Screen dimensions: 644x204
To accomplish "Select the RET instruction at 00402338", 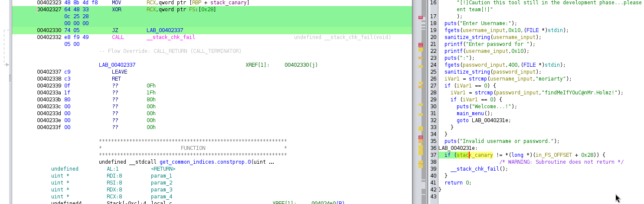I will pyautogui.click(x=116, y=79).
